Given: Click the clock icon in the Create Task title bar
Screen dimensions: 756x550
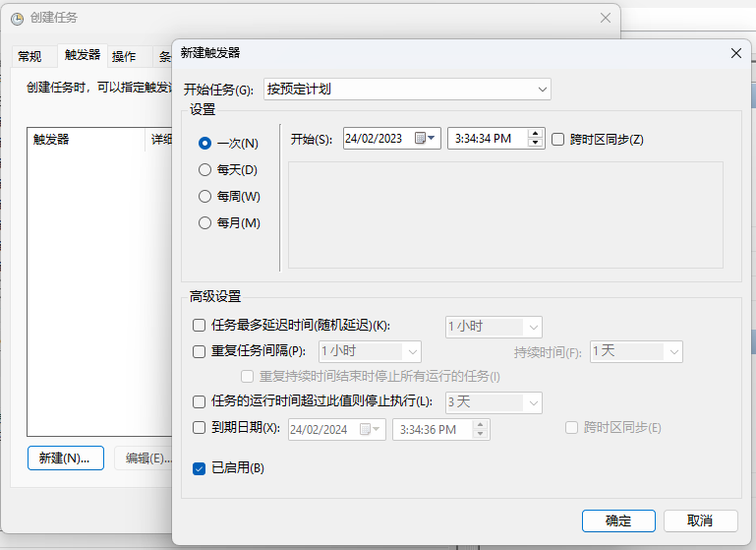Looking at the screenshot, I should tap(17, 19).
